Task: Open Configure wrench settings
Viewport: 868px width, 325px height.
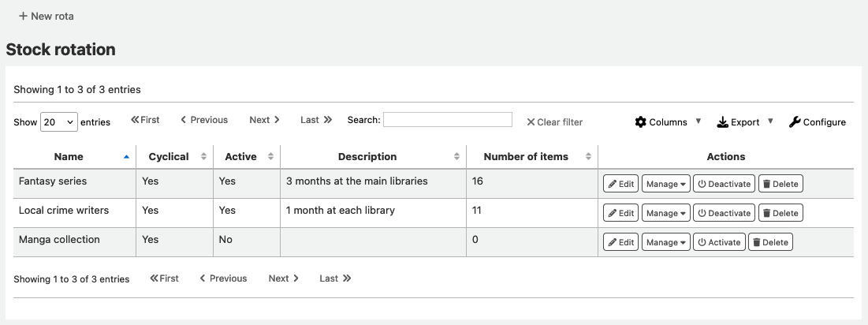Action: point(818,122)
